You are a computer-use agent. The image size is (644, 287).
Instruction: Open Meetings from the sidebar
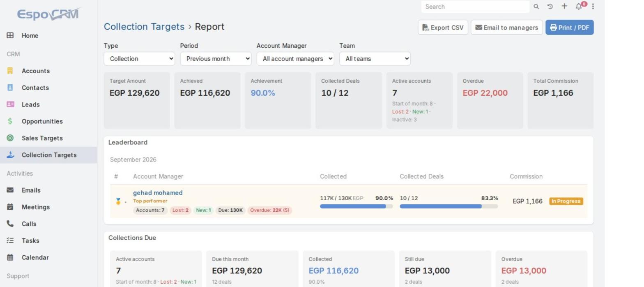48,207
